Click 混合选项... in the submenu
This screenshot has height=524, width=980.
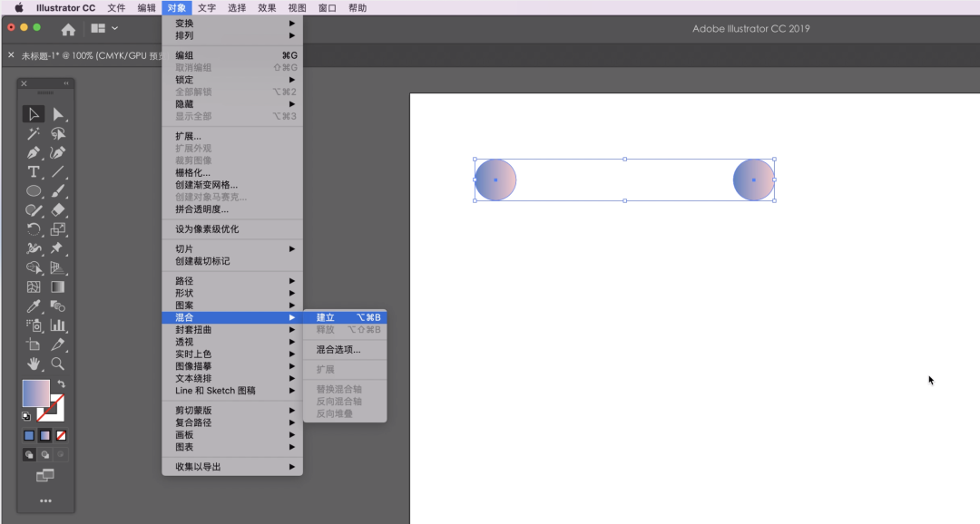(338, 349)
